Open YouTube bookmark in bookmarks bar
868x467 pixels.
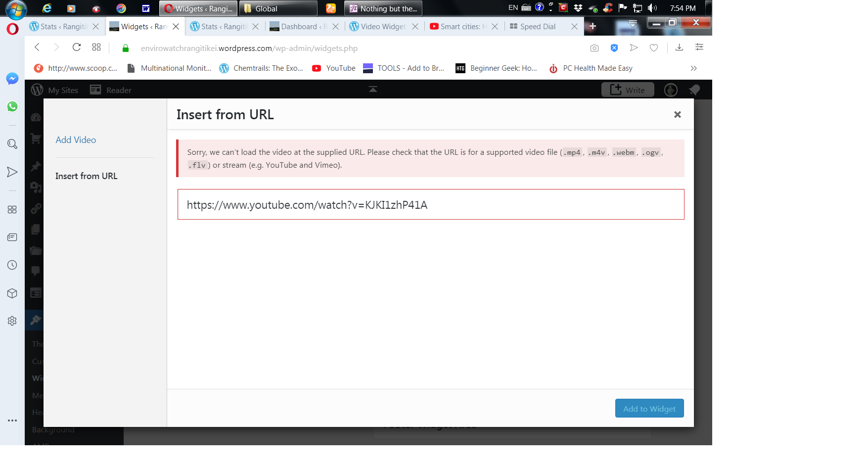click(x=334, y=68)
